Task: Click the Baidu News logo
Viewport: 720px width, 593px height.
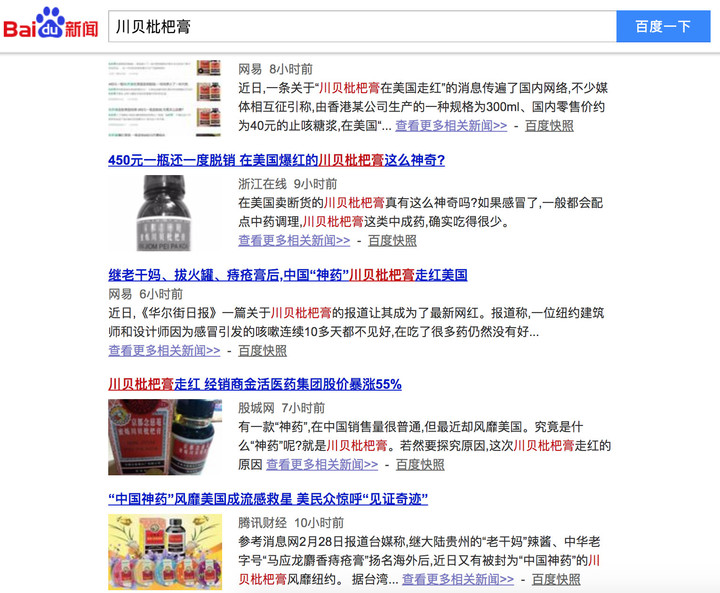Action: pyautogui.click(x=51, y=23)
